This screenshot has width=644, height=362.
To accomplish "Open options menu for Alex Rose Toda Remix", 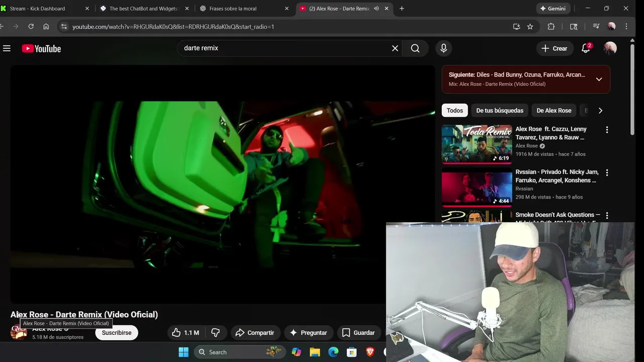I will (x=607, y=130).
